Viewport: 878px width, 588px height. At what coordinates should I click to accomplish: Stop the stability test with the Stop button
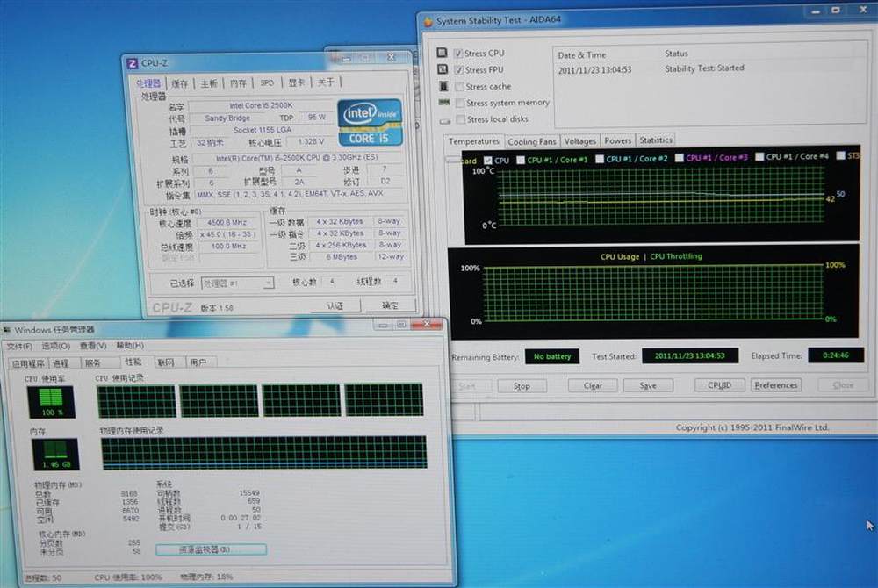522,386
